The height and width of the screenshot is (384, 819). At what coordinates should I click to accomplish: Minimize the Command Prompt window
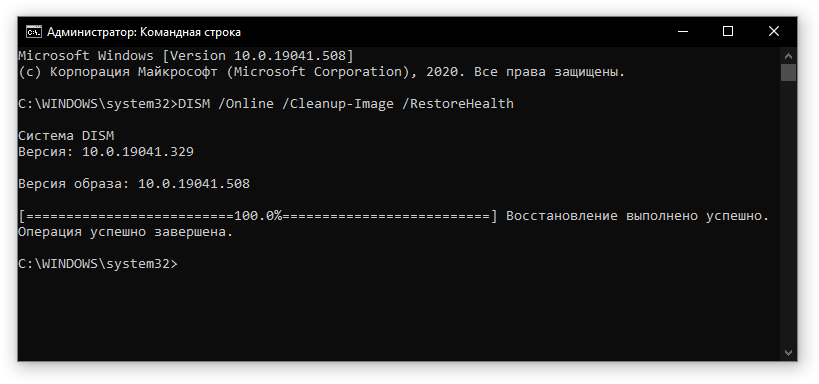click(x=682, y=32)
